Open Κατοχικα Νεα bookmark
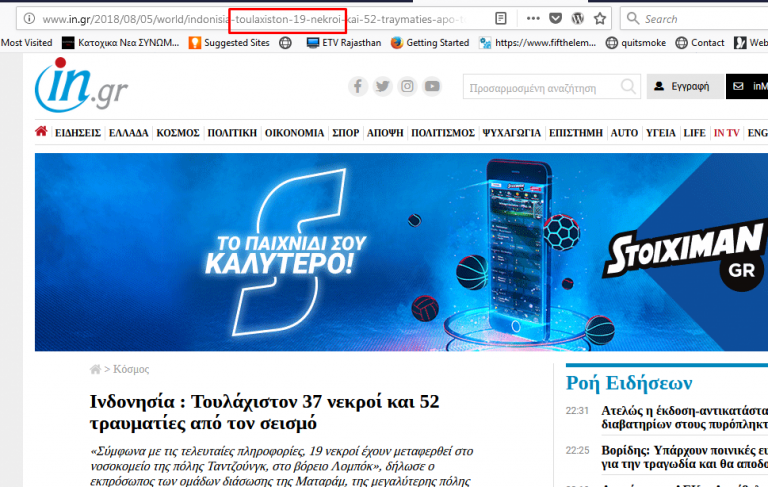The image size is (768, 487). tap(120, 43)
